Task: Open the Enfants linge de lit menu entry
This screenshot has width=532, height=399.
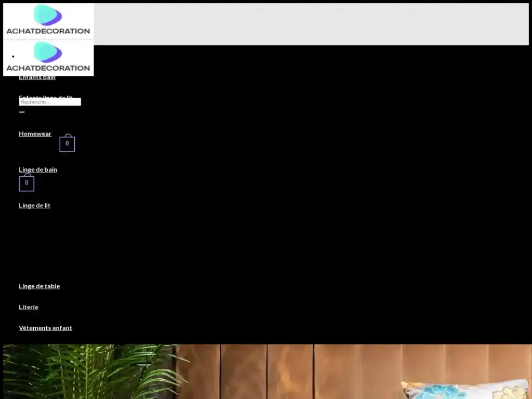Action: [46, 98]
